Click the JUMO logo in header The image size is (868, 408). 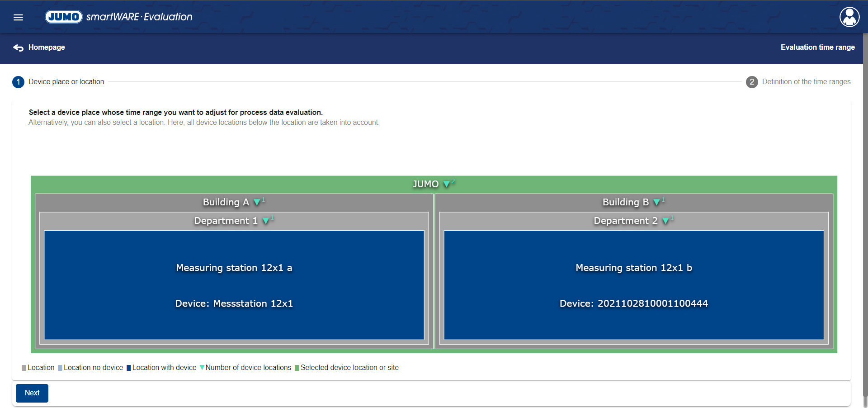tap(64, 17)
